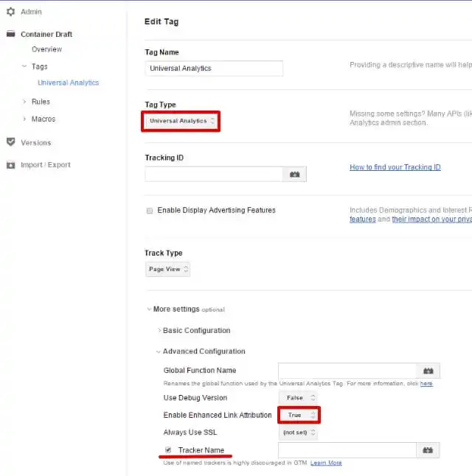Open How to find your Tracking ID link

click(395, 167)
